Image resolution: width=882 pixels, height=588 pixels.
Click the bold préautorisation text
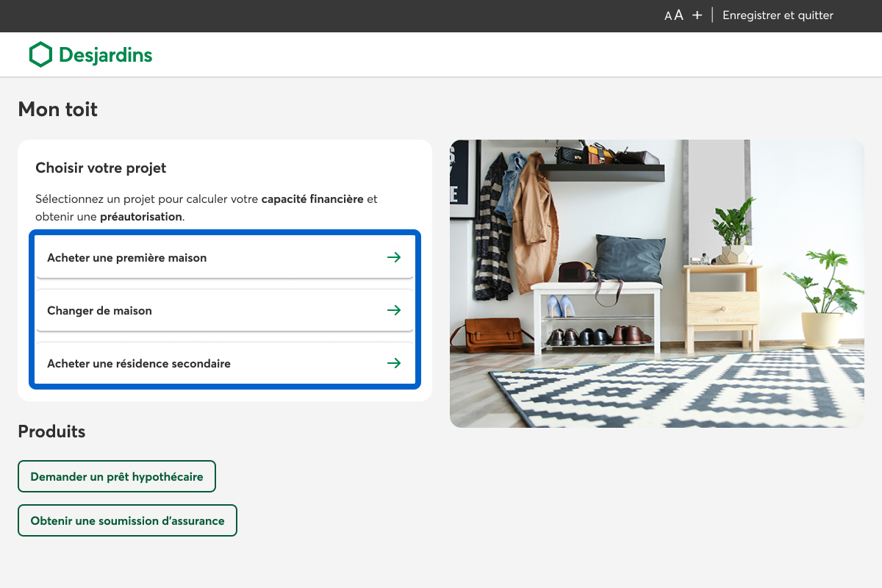pos(140,217)
